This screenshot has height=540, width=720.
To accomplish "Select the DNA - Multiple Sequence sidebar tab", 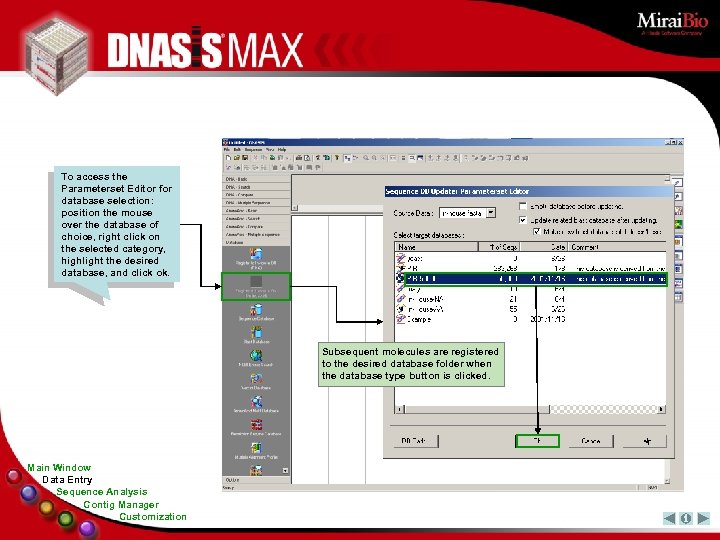I will click(256, 202).
